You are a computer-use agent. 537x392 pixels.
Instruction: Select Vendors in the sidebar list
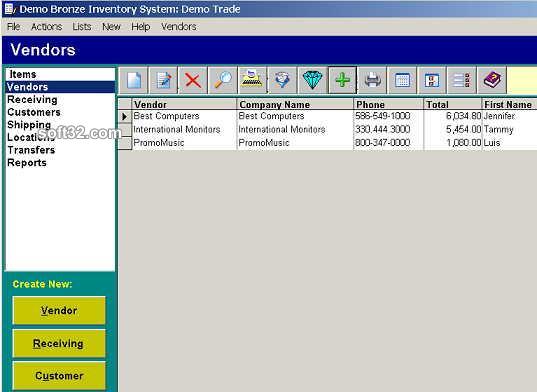(x=61, y=87)
